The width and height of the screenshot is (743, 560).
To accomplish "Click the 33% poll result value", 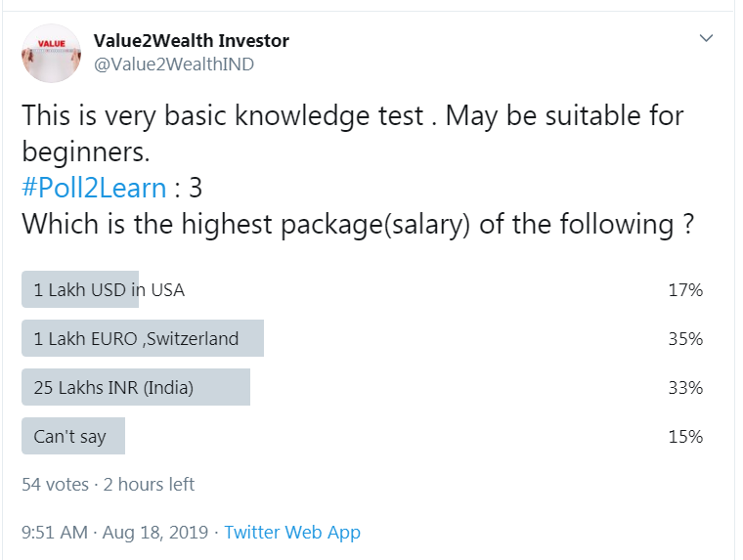I will [685, 387].
